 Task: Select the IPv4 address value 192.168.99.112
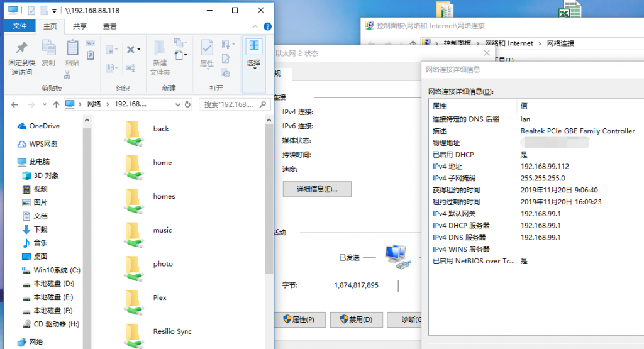pyautogui.click(x=545, y=167)
